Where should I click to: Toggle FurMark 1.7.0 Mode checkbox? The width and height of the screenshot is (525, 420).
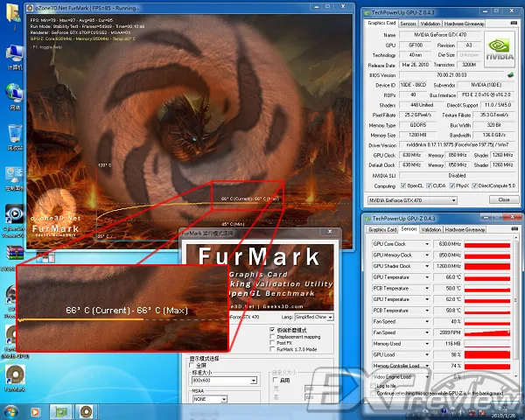tap(271, 348)
